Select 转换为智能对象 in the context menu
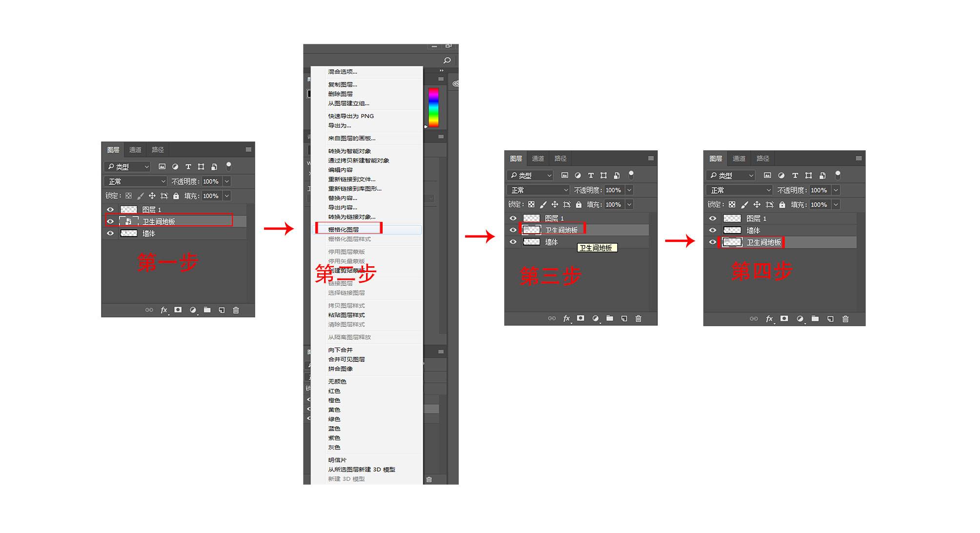The image size is (980, 533). click(349, 151)
